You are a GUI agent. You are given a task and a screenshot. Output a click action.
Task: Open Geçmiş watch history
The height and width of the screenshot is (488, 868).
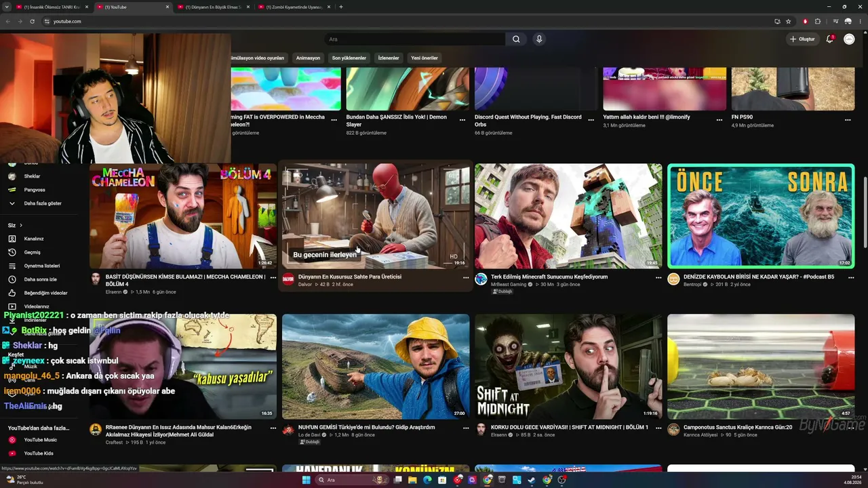pos(32,252)
